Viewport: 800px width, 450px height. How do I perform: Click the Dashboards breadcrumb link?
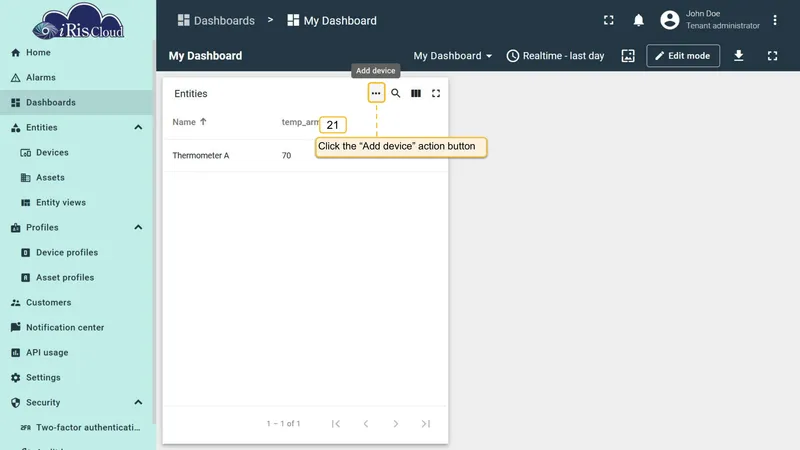point(216,20)
